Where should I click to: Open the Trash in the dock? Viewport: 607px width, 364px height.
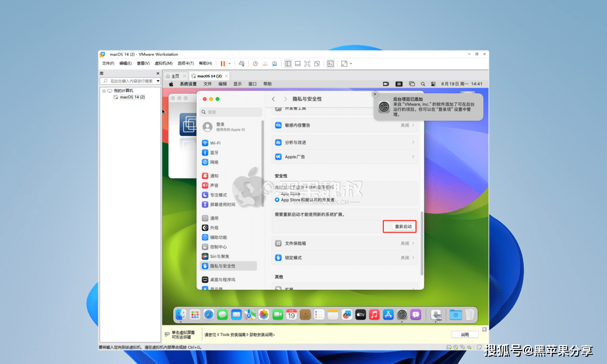469,315
